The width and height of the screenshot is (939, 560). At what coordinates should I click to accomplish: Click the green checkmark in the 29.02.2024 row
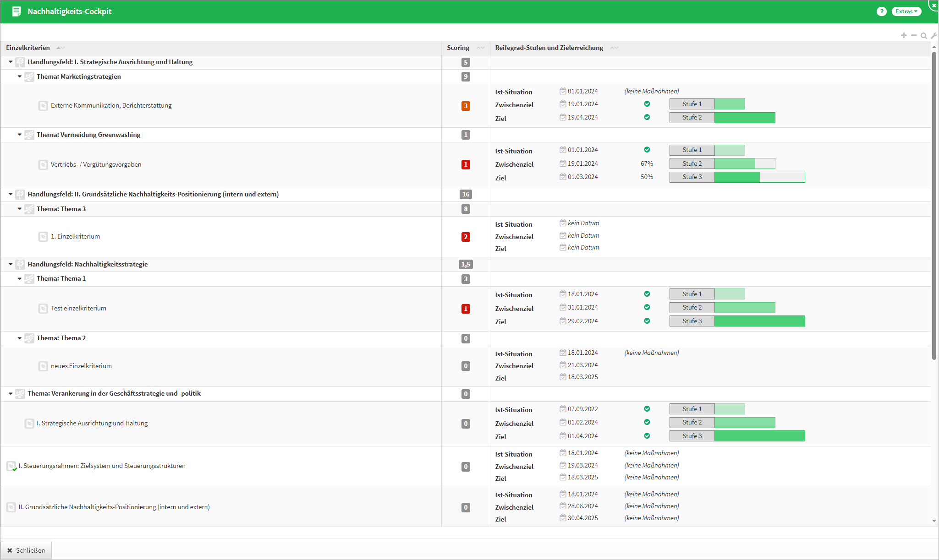(647, 321)
